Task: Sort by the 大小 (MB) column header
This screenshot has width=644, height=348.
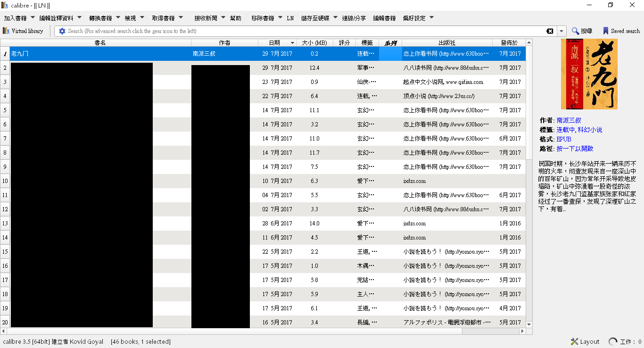Action: [x=314, y=43]
